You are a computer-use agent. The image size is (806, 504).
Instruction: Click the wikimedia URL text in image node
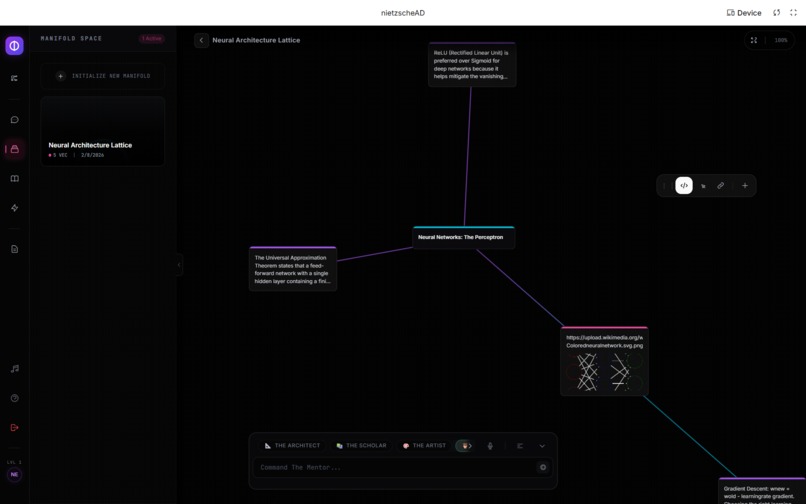[604, 341]
